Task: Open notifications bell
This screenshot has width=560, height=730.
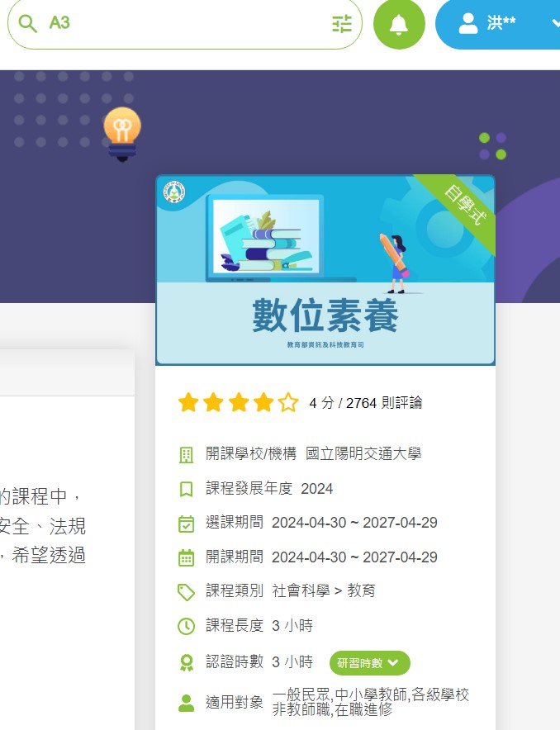Action: tap(399, 24)
